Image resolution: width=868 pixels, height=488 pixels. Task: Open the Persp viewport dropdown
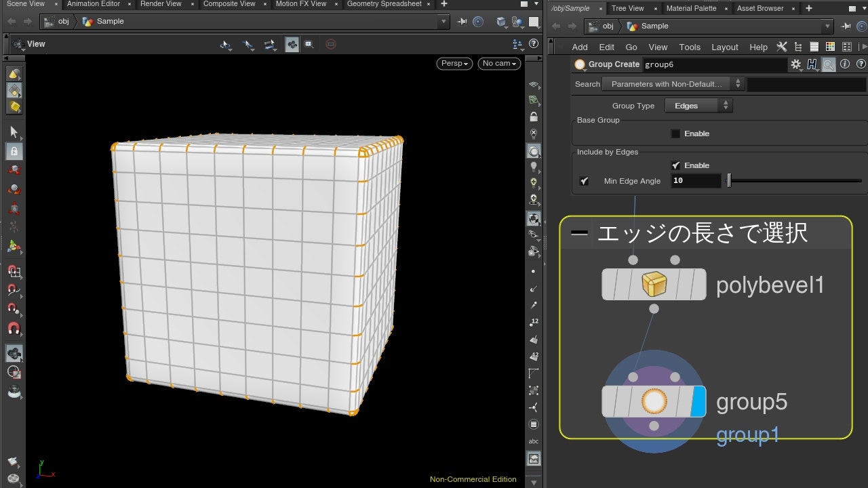coord(455,63)
